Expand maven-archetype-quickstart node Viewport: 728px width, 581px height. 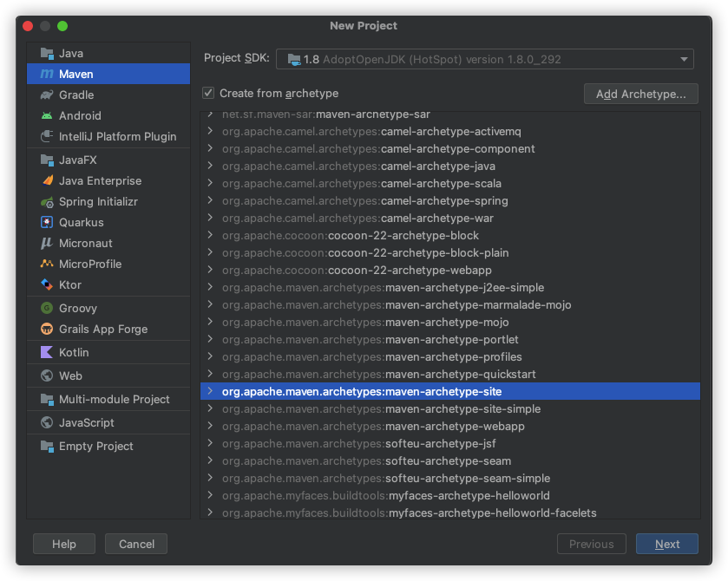coord(210,374)
